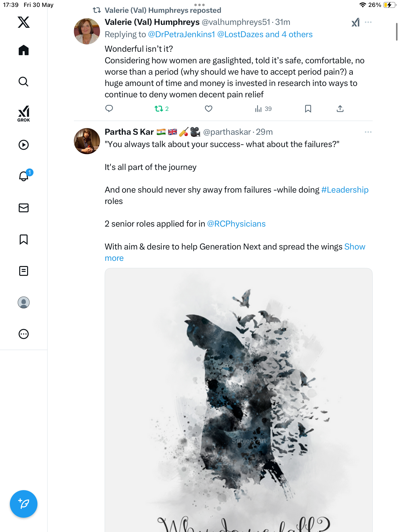
Task: Open the Search magnifier in sidebar
Action: tap(24, 82)
